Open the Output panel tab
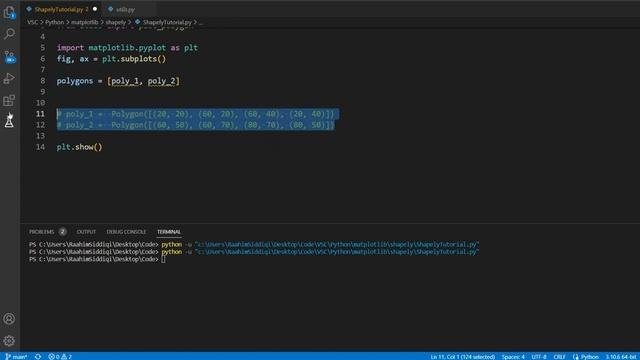Image resolution: width=640 pixels, height=360 pixels. tap(86, 232)
